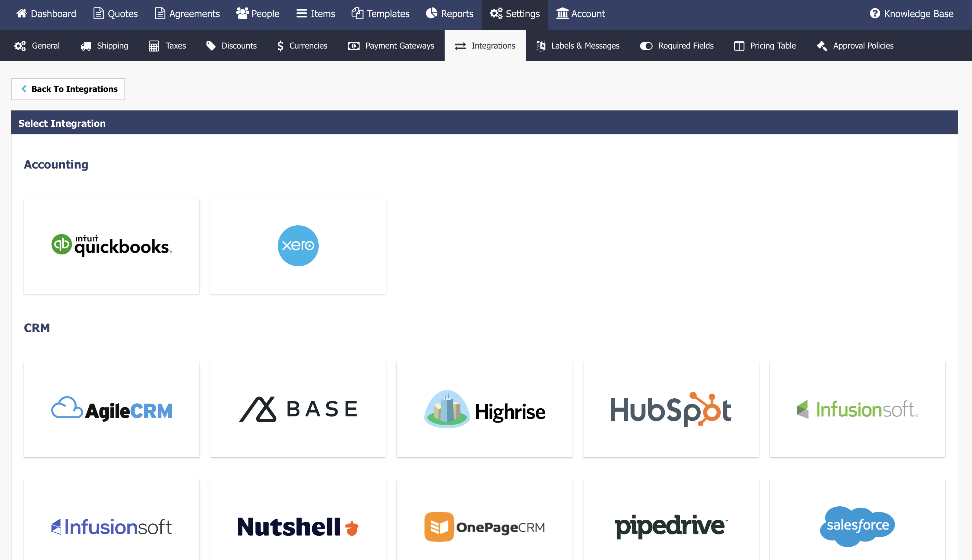Open the Account section

pos(580,14)
